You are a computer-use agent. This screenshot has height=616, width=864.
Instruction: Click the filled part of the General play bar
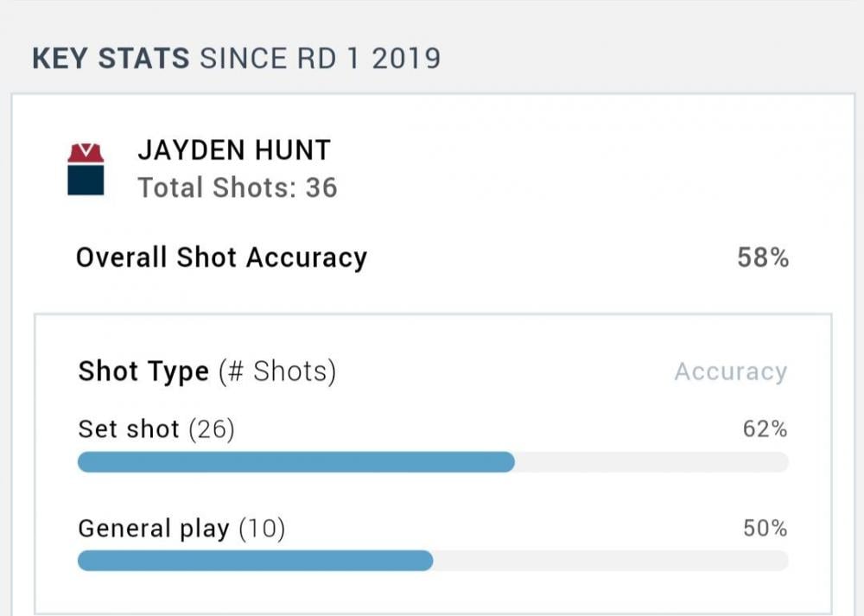255,561
